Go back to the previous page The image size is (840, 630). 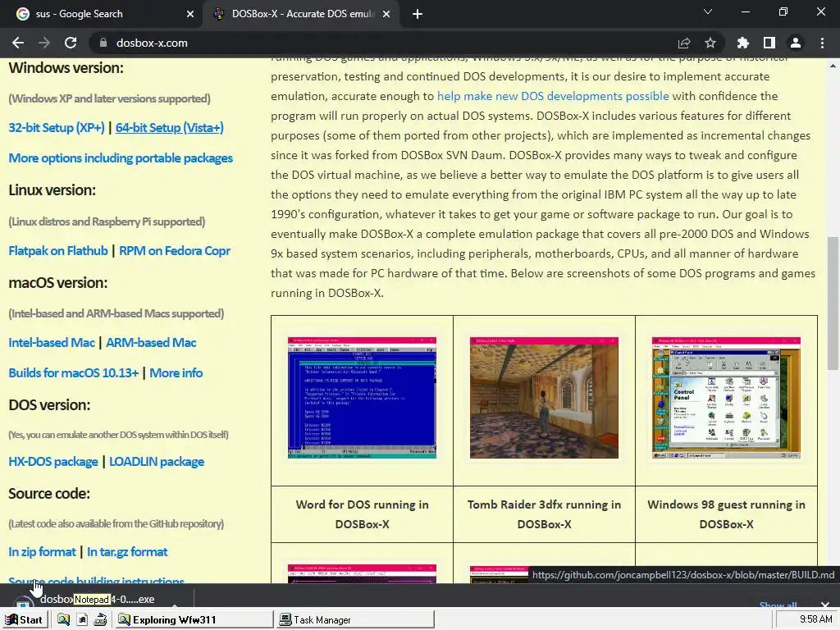coord(18,43)
